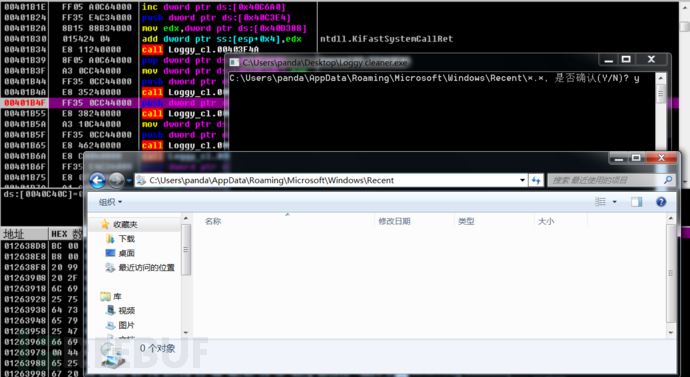
Task: Open the navigation history dropdown arrow
Action: coord(129,180)
